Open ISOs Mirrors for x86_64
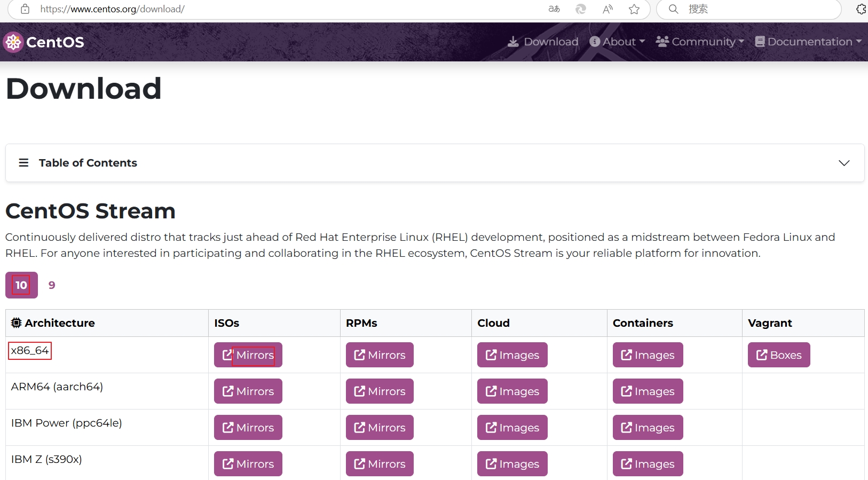The height and width of the screenshot is (480, 868). click(248, 355)
